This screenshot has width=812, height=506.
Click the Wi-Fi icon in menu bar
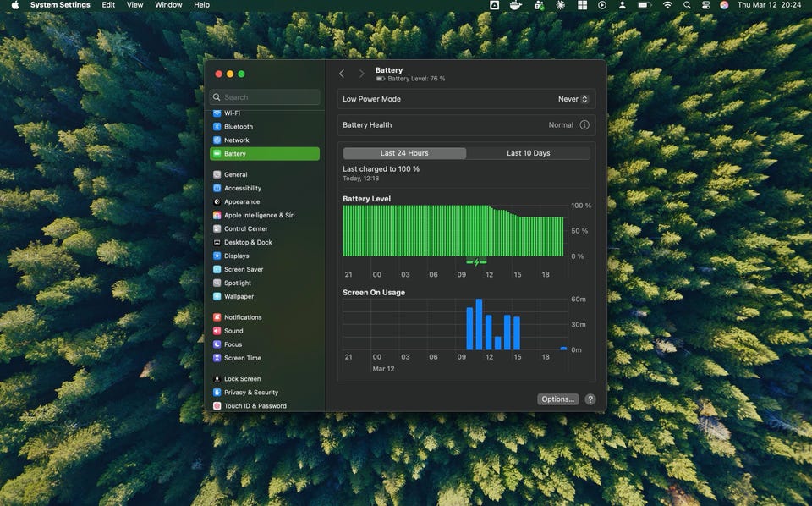pos(667,5)
